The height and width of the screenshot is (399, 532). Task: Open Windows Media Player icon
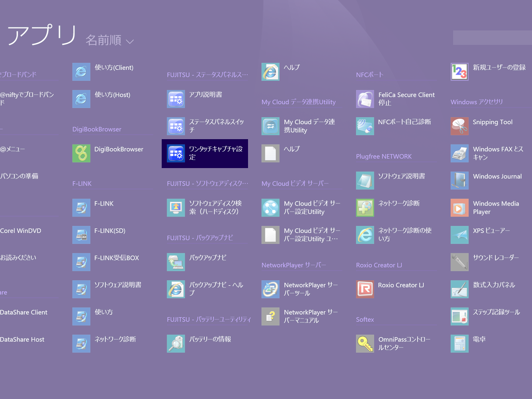coord(459,207)
